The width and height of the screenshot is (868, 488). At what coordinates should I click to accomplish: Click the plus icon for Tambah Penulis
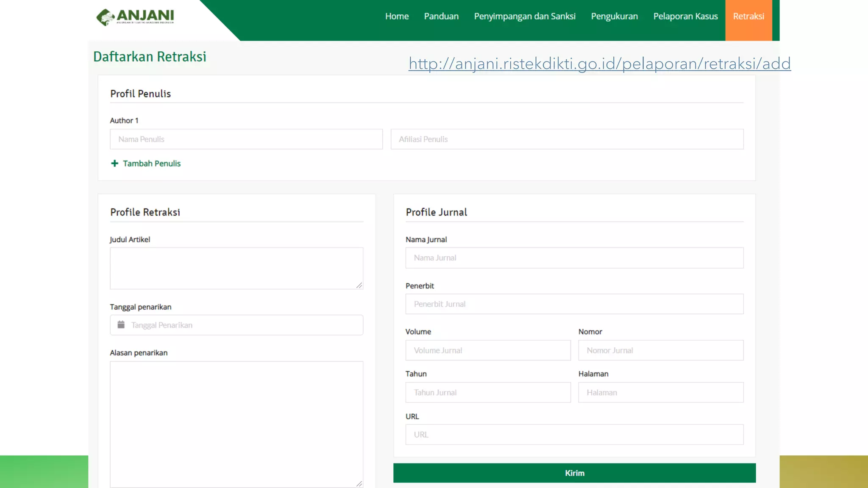click(114, 164)
